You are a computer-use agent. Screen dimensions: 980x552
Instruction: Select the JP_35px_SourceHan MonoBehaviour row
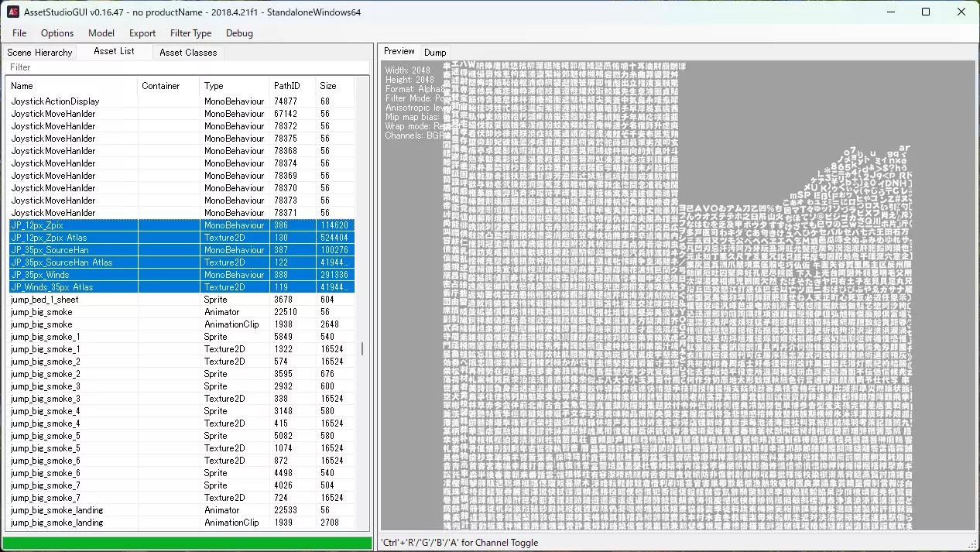[181, 250]
